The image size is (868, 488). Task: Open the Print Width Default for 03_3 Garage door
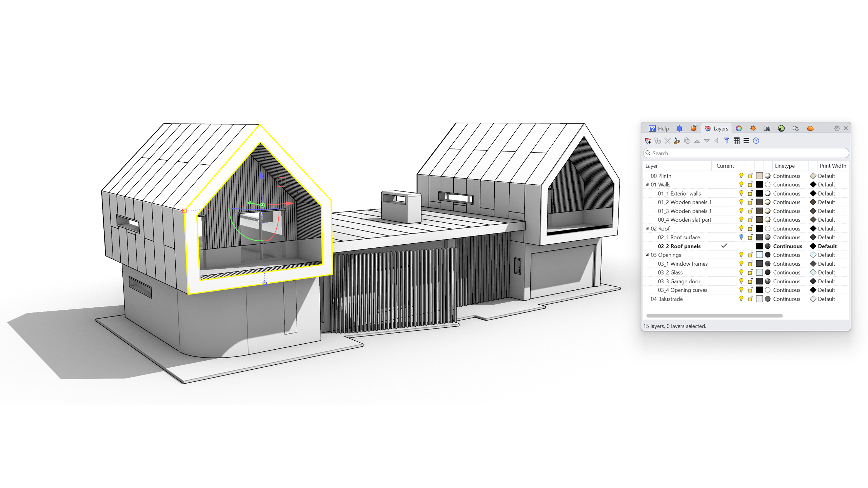click(x=826, y=281)
